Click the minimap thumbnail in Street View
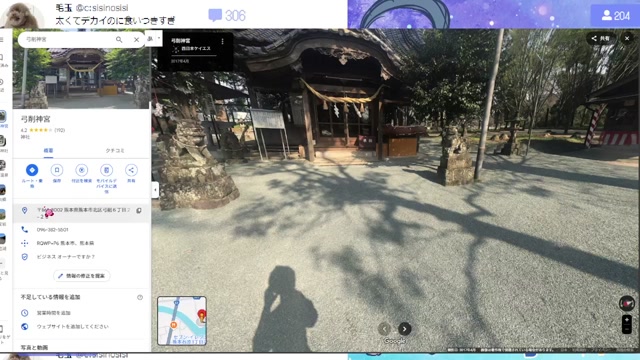Viewport: 640px width, 360px height. pos(182,321)
